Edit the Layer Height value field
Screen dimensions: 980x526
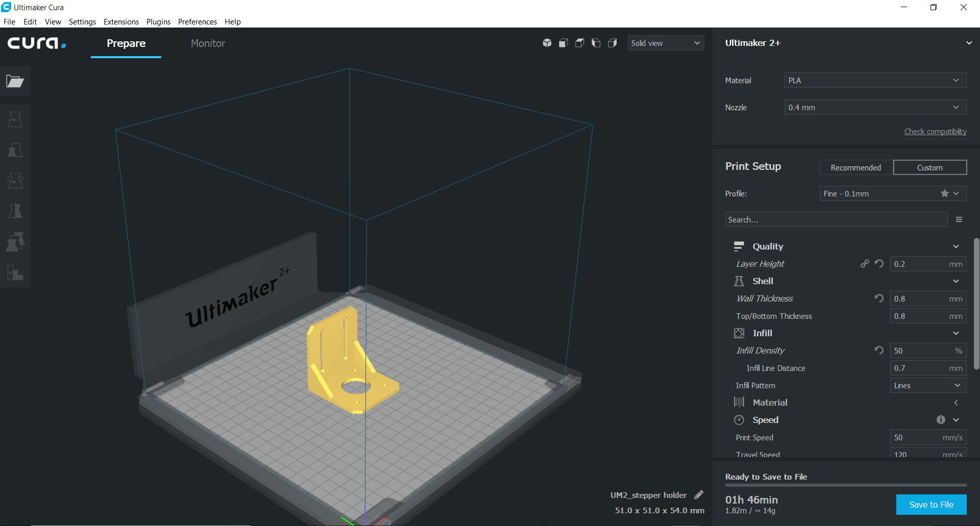(x=928, y=264)
